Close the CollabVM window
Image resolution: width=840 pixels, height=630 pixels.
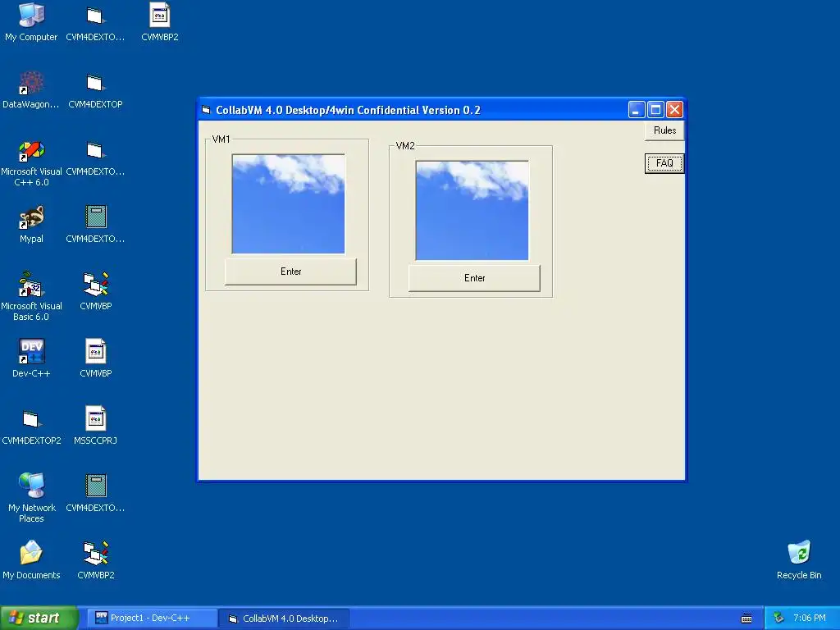674,110
